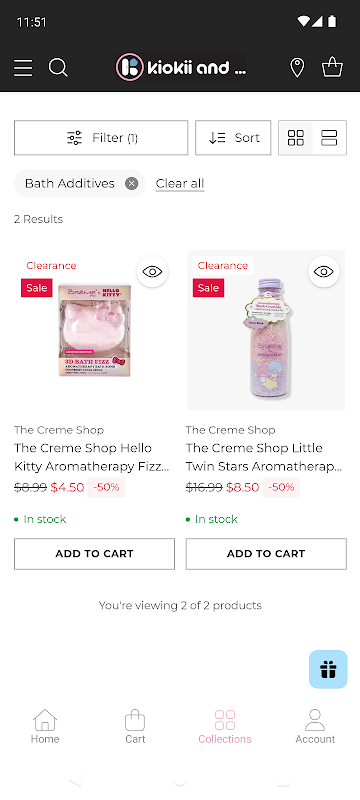Switch to list view layout
This screenshot has width=360, height=800.
pos(329,138)
